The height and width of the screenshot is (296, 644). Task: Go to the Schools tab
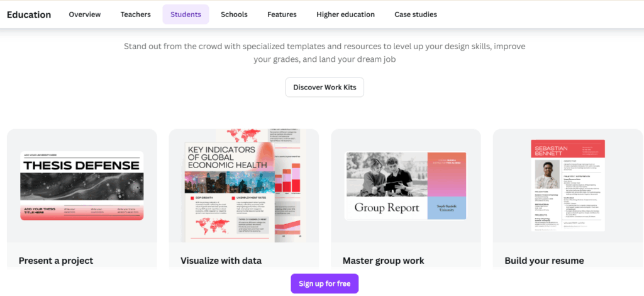(x=234, y=14)
